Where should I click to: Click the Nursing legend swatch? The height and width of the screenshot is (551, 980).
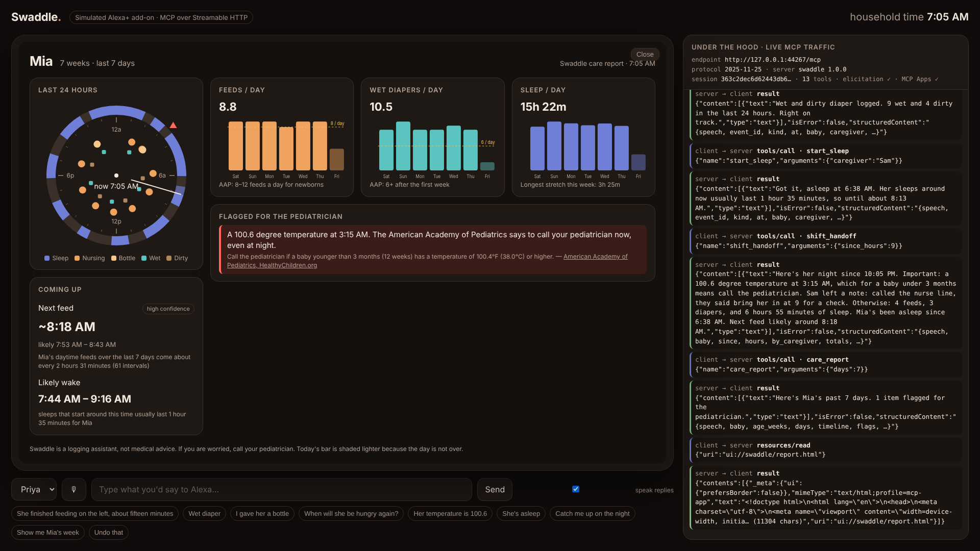point(77,258)
